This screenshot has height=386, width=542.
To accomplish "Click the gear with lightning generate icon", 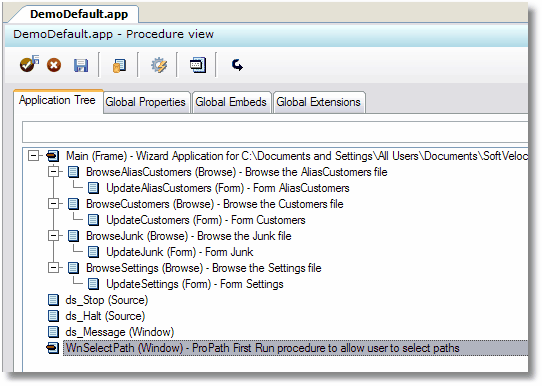I will coord(159,65).
